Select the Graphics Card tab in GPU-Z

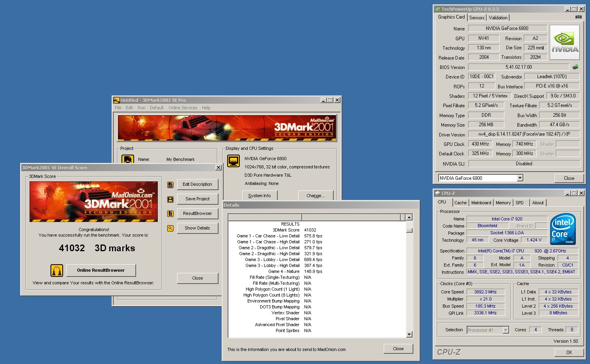coord(451,17)
